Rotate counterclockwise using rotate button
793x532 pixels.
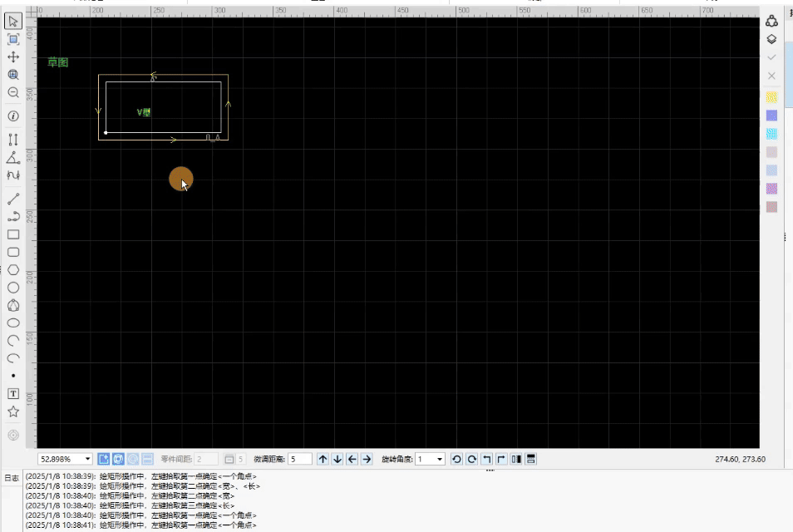pos(456,459)
